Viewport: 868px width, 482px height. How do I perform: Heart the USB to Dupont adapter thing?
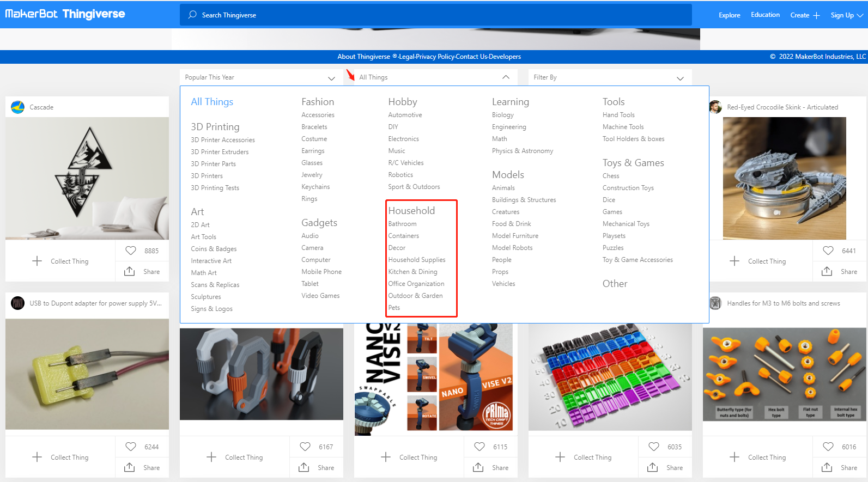(x=131, y=447)
